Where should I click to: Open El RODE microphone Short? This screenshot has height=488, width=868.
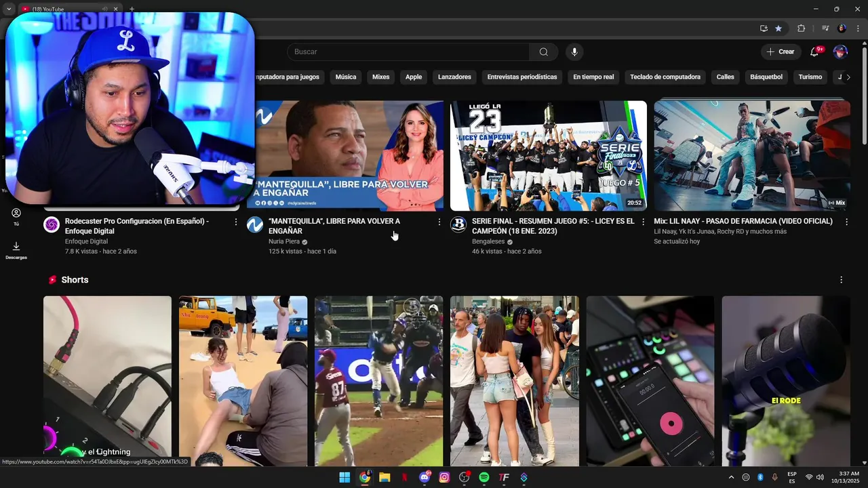coord(785,381)
